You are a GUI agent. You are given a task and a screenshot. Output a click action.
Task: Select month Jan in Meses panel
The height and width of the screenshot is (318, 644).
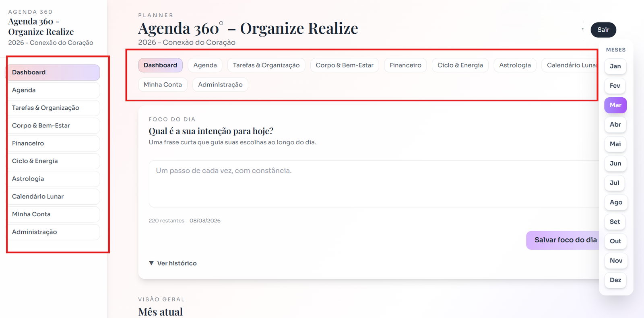615,66
